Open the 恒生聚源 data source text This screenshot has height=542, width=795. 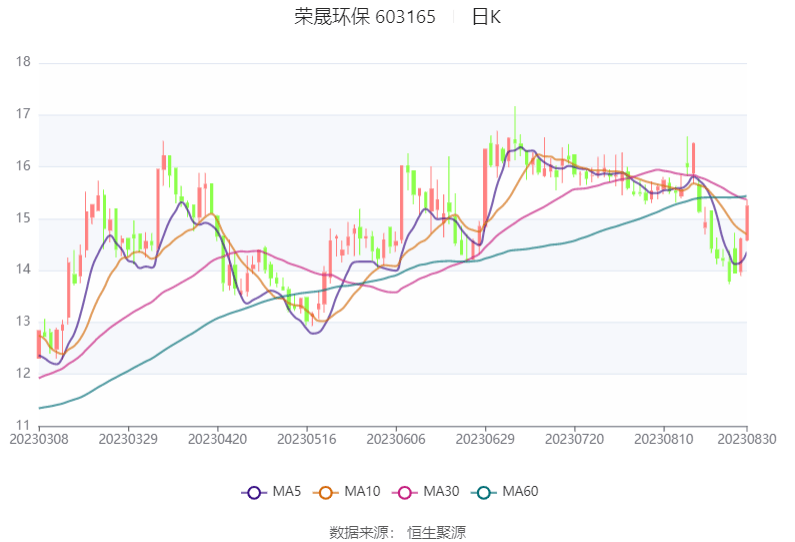(x=436, y=532)
